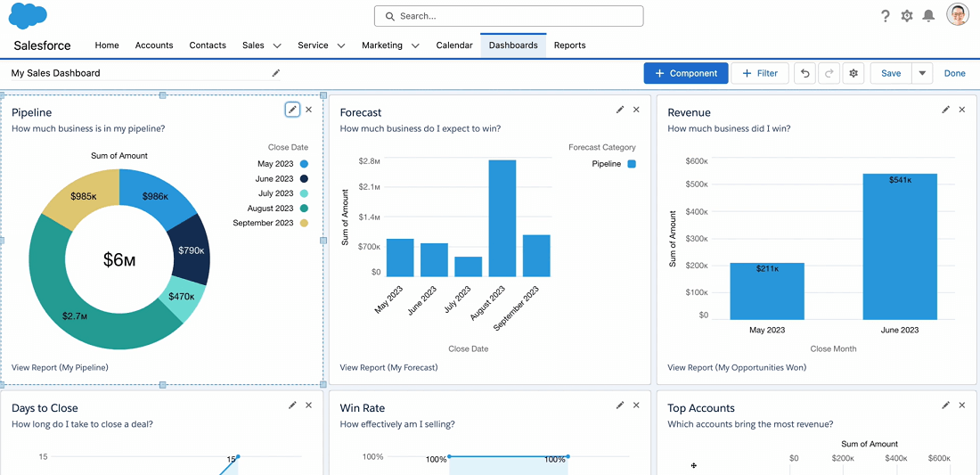
Task: Edit the Forecast component
Action: [620, 110]
